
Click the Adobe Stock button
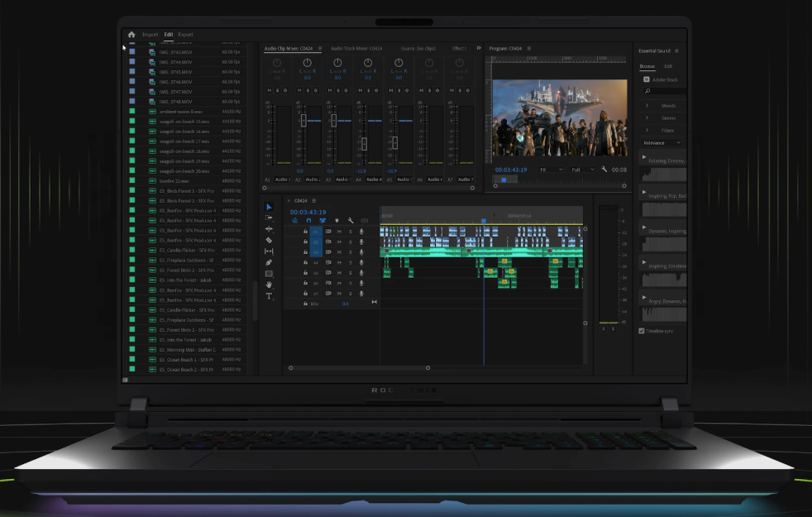click(658, 79)
